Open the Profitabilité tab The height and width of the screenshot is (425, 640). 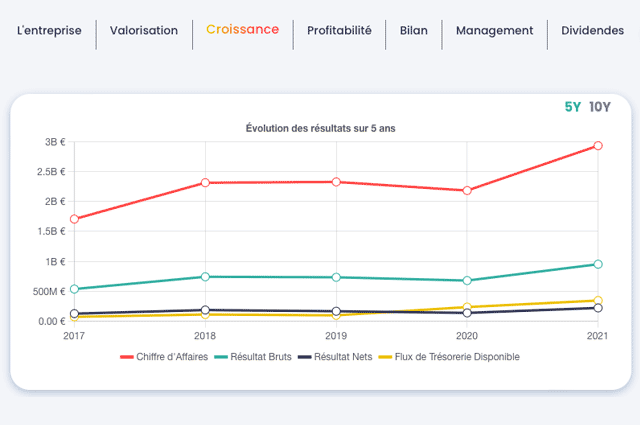tap(339, 30)
